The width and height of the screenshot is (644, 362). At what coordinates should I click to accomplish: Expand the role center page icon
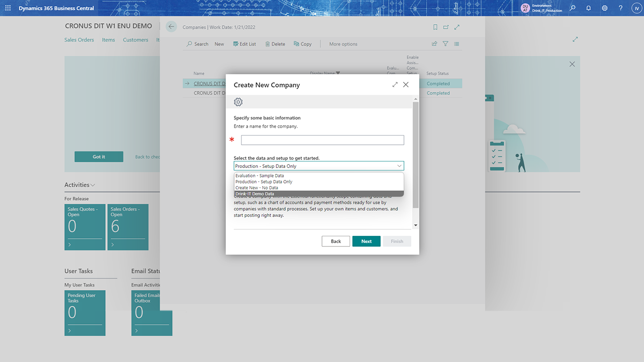point(575,39)
